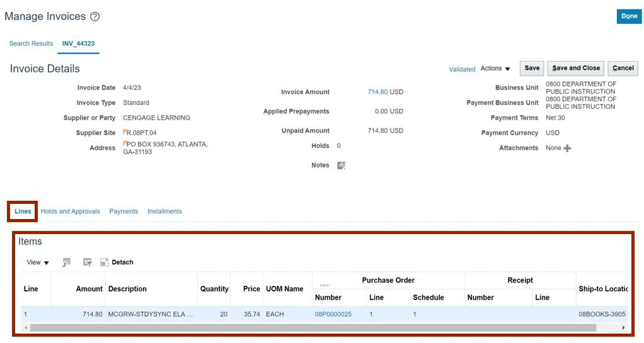Click the Done button
The image size is (644, 343).
tap(630, 16)
